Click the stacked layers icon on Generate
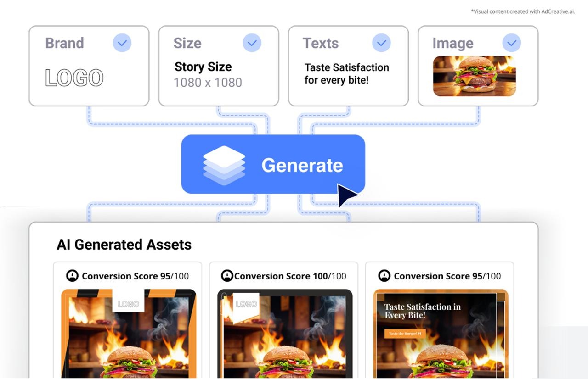Screen dimensions: 588x379 224,165
